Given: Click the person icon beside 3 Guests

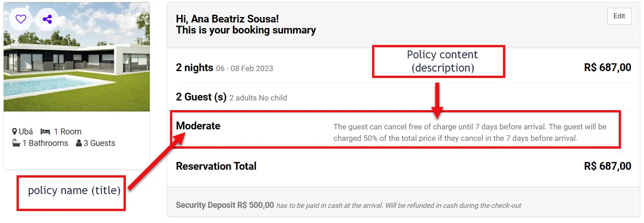Looking at the screenshot, I should [79, 143].
